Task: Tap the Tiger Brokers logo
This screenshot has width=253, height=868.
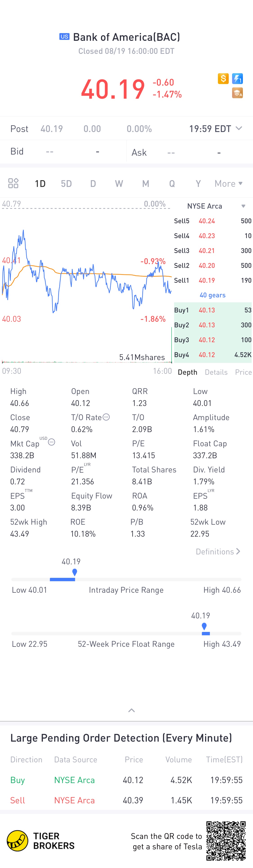Action: [x=41, y=841]
